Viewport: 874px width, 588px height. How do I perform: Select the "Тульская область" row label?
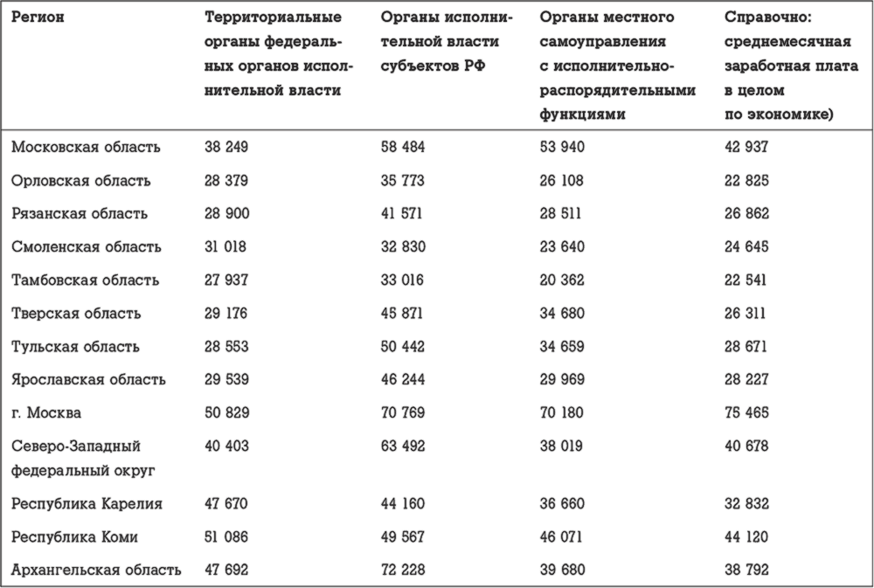[76, 347]
